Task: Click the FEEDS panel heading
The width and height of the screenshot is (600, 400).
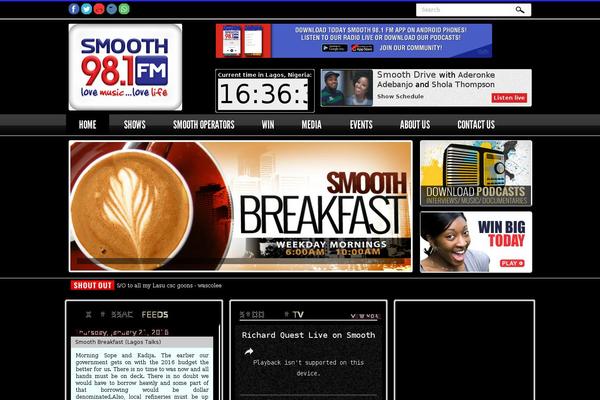Action: click(155, 315)
